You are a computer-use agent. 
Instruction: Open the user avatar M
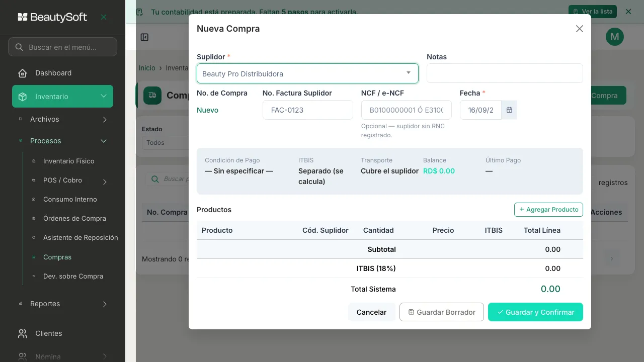coord(615,37)
